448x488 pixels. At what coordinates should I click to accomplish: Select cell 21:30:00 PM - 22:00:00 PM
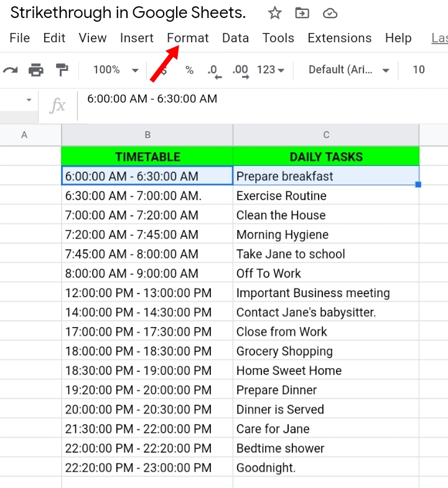(x=147, y=428)
